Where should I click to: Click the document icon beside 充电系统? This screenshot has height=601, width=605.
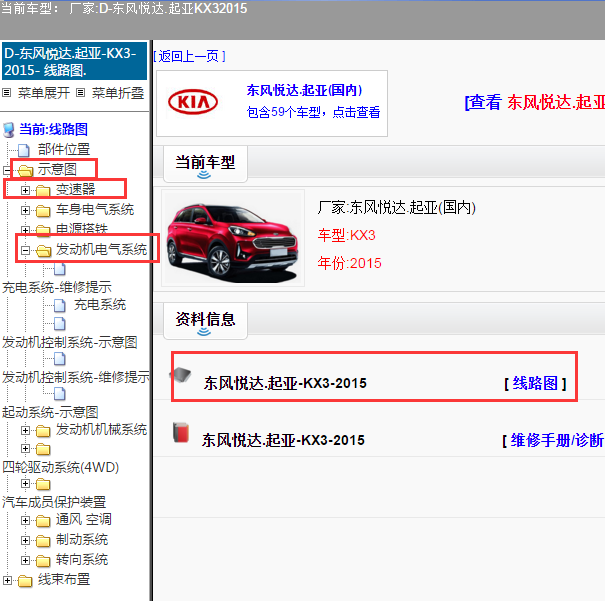click(x=60, y=306)
